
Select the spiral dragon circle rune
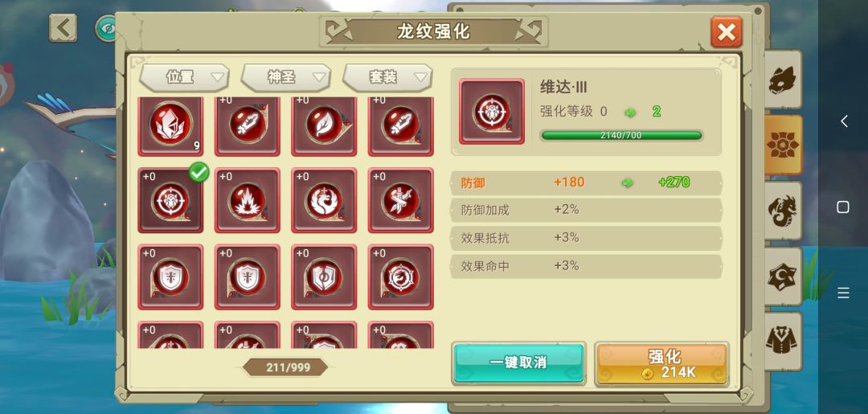(x=401, y=277)
